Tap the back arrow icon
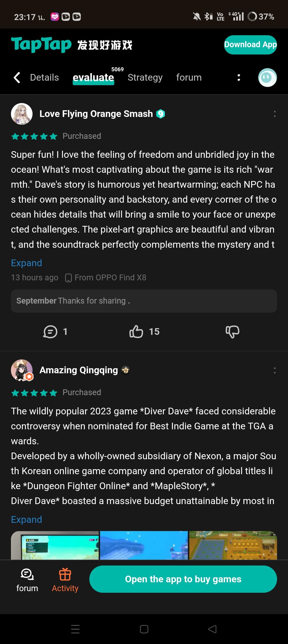 click(17, 78)
